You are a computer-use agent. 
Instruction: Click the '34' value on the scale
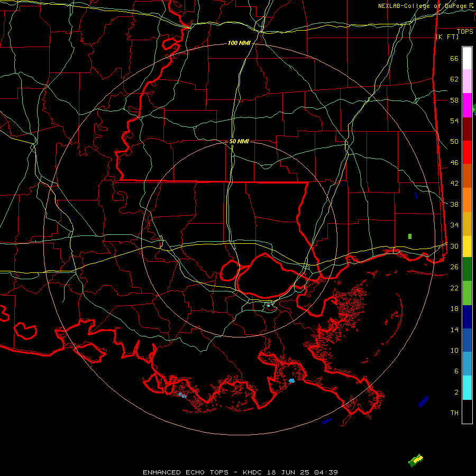click(454, 225)
